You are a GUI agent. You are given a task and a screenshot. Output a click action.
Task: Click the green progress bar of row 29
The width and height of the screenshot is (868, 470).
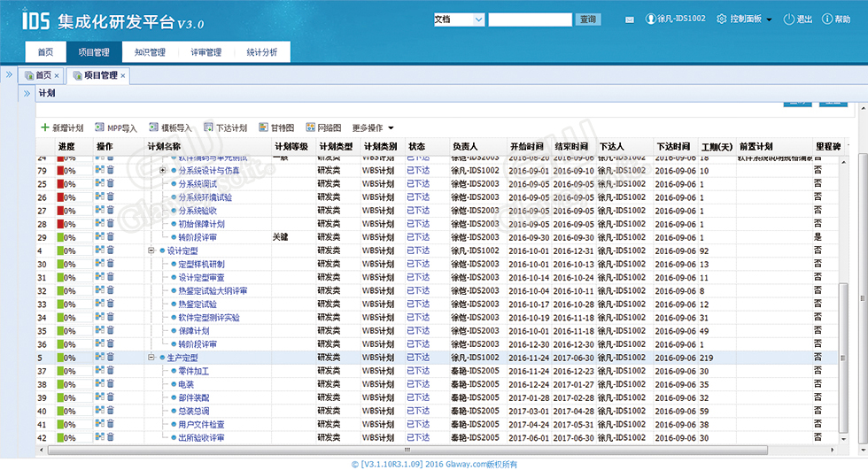click(60, 237)
